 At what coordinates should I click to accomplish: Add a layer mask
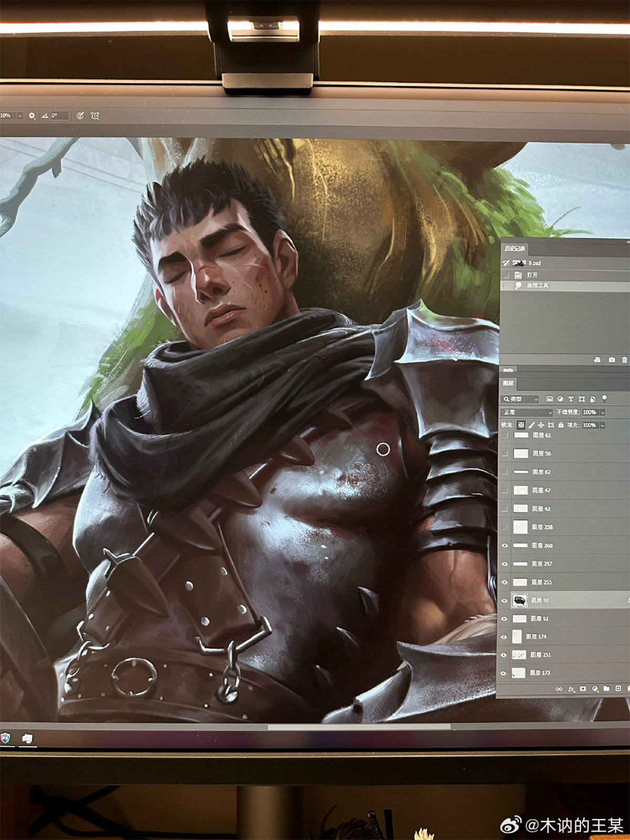(583, 688)
